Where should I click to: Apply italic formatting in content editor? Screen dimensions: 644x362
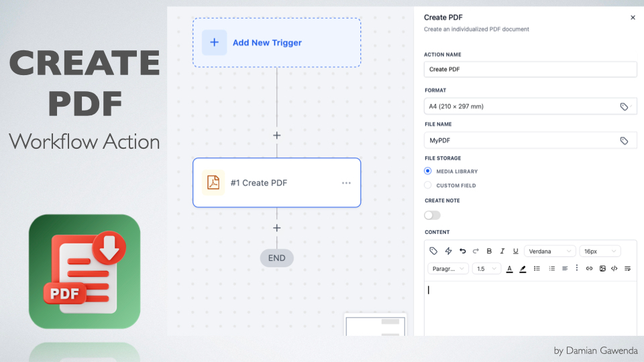502,251
